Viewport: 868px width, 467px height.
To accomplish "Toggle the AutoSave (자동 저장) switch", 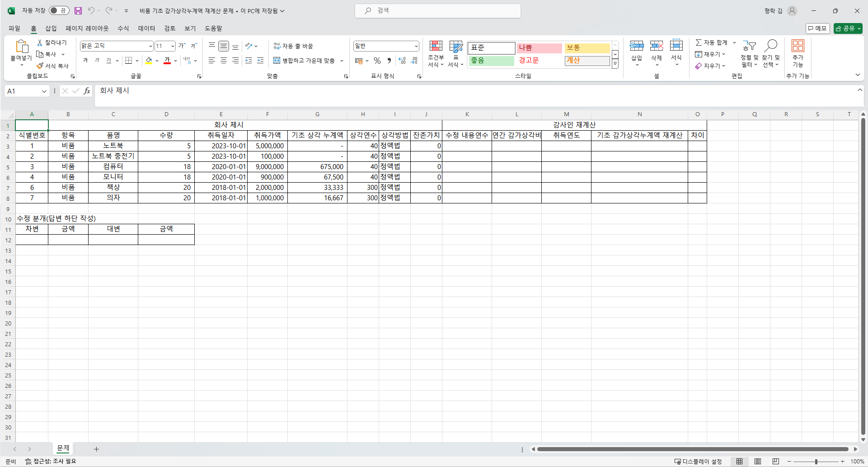I will [x=59, y=10].
